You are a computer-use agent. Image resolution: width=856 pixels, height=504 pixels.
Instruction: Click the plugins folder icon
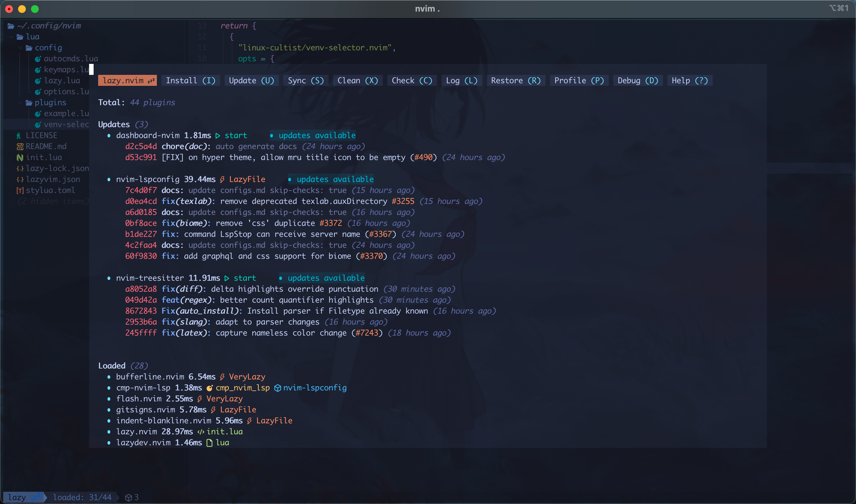point(29,103)
